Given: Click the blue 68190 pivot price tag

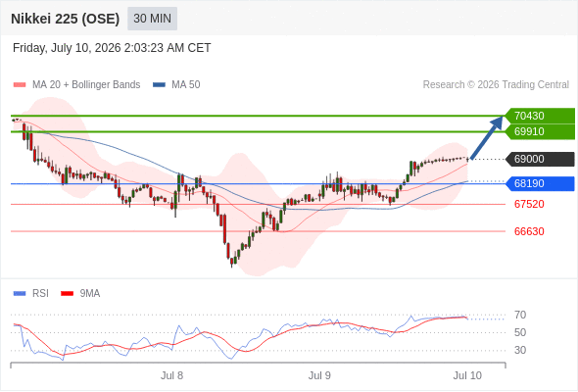Looking at the screenshot, I should [x=540, y=183].
